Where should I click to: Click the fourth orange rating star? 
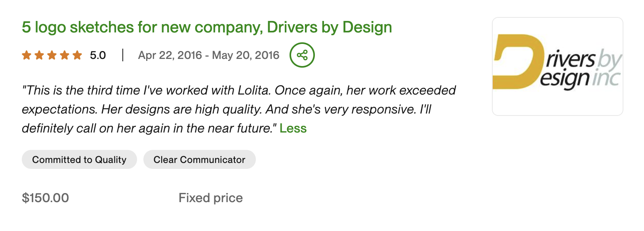point(65,55)
